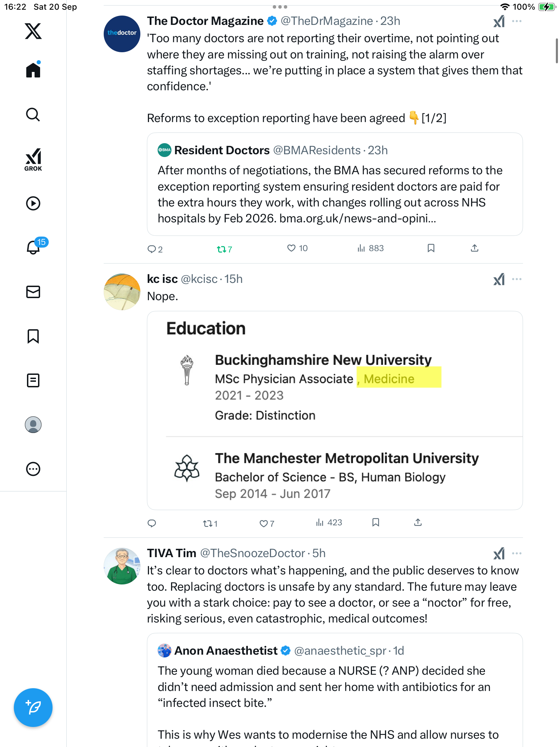Open the video play tab in sidebar
This screenshot has width=560, height=747.
[33, 203]
